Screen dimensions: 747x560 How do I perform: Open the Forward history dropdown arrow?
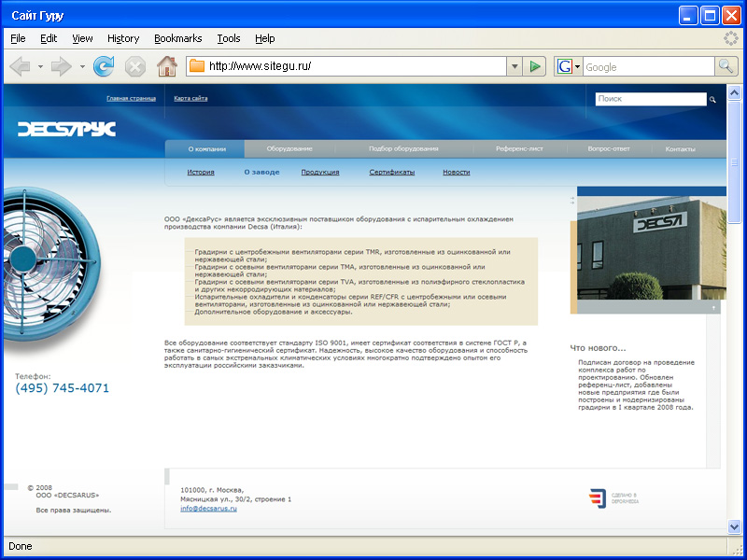pyautogui.click(x=82, y=66)
